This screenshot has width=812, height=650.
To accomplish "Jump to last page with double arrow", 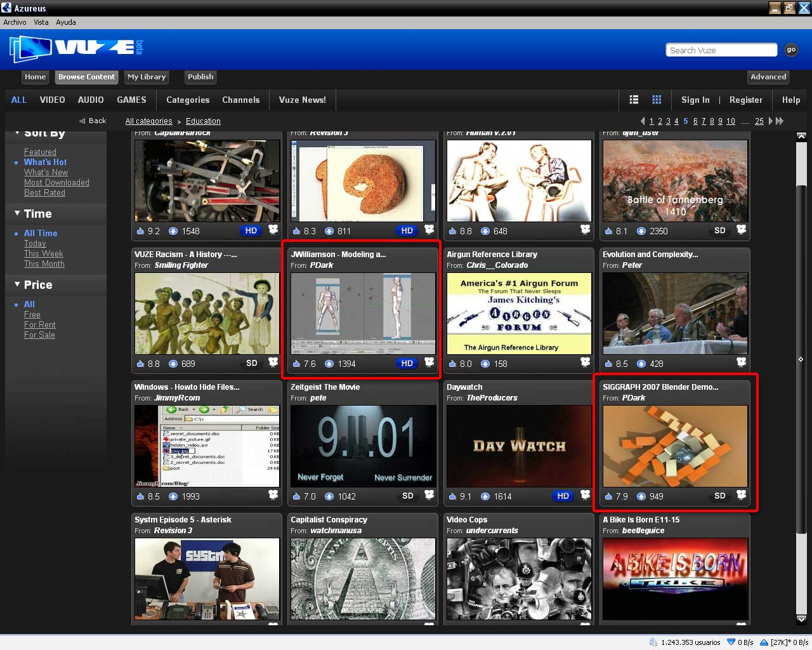I will (780, 121).
